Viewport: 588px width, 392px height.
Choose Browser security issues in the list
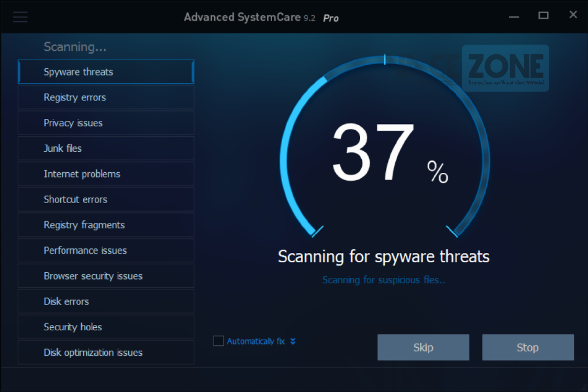pyautogui.click(x=106, y=276)
